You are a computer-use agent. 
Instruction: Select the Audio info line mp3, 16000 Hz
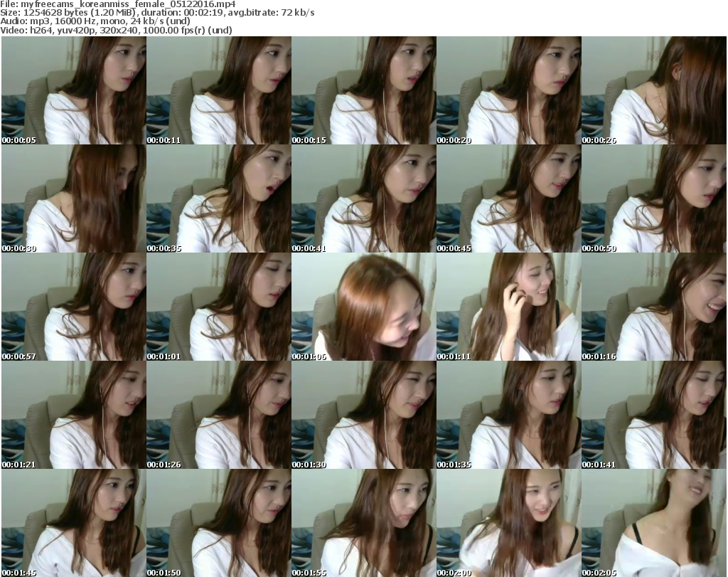[x=95, y=21]
